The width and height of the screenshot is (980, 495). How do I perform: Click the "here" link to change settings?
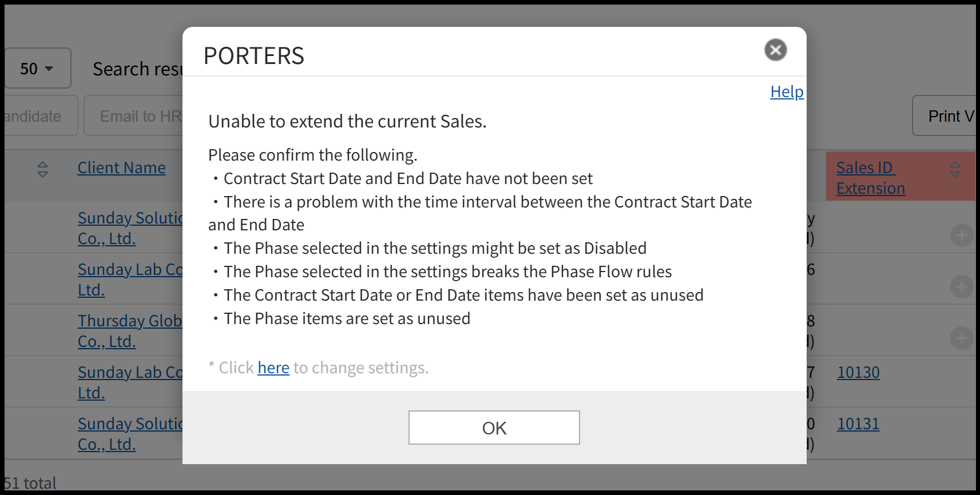click(x=273, y=368)
